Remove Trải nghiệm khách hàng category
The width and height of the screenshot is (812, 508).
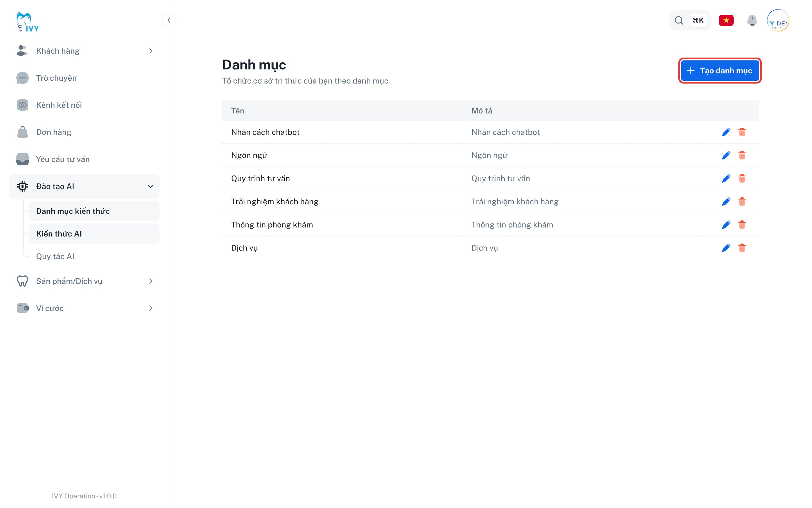[742, 202]
